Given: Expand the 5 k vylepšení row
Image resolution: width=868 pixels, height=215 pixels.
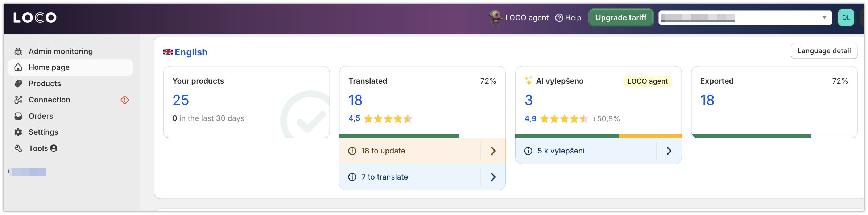Looking at the screenshot, I should pos(598,151).
